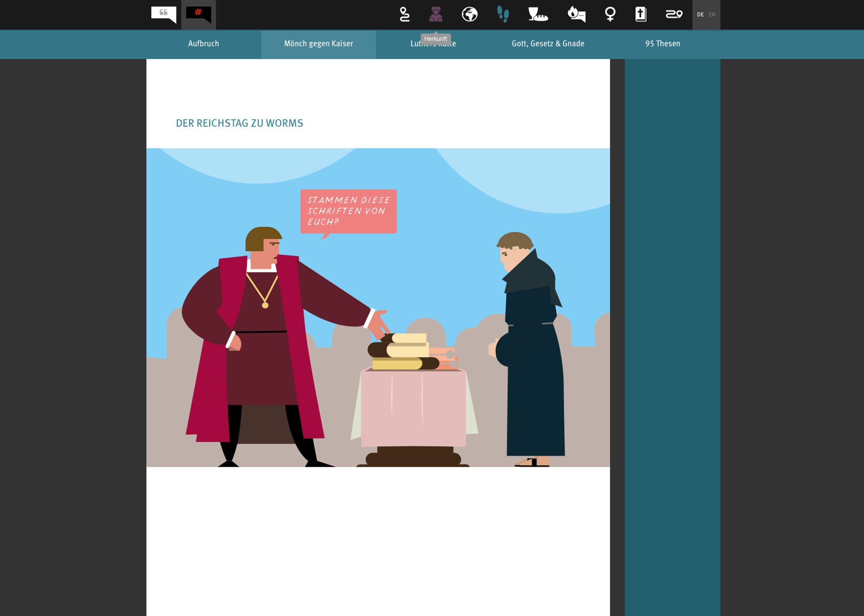Click the stack of books on table
864x616 pixels.
(405, 352)
